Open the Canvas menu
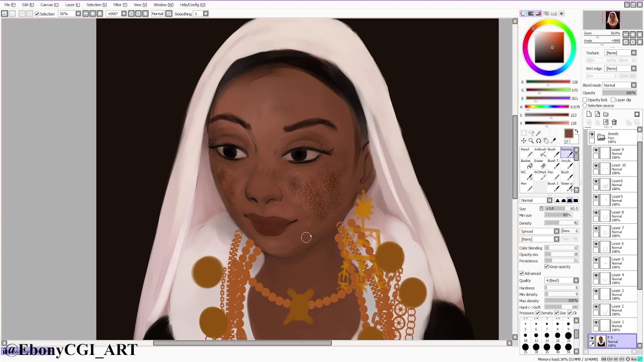The width and height of the screenshot is (644, 362). [x=49, y=5]
